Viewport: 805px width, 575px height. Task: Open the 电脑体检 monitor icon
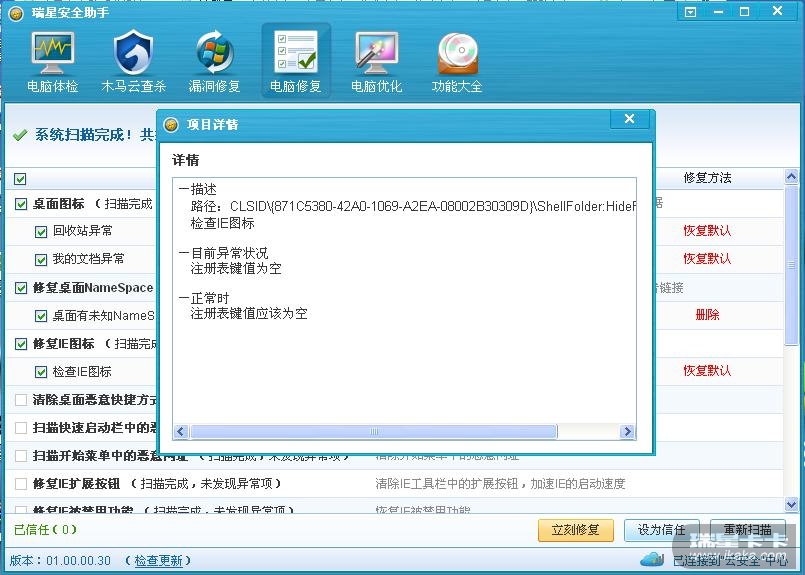(x=52, y=53)
